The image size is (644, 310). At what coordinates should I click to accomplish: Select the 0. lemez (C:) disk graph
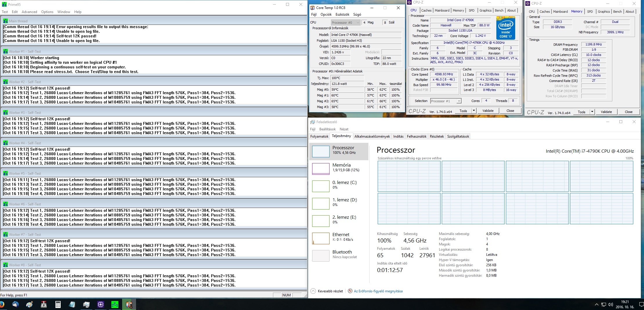[321, 186]
